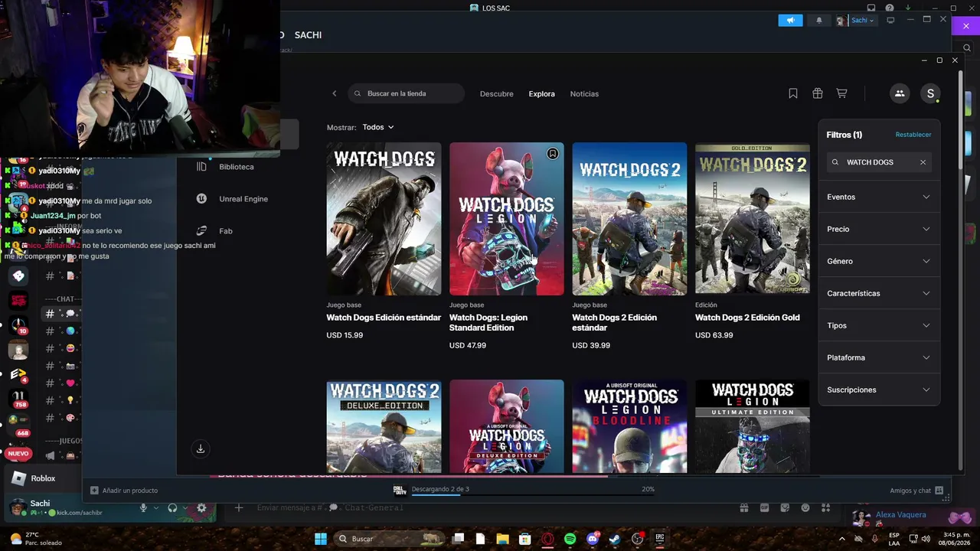Screen dimensions: 980x551
Task: Switch to the Explora tab
Action: pyautogui.click(x=541, y=93)
